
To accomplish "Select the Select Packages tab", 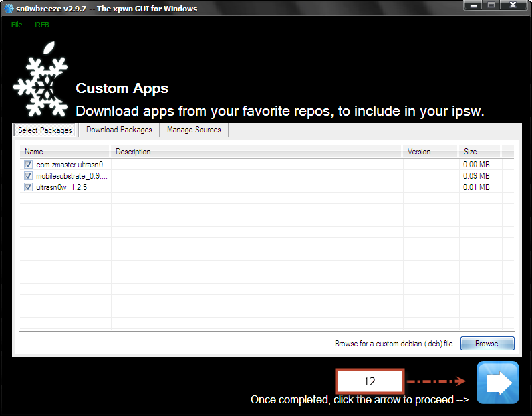I will [45, 130].
